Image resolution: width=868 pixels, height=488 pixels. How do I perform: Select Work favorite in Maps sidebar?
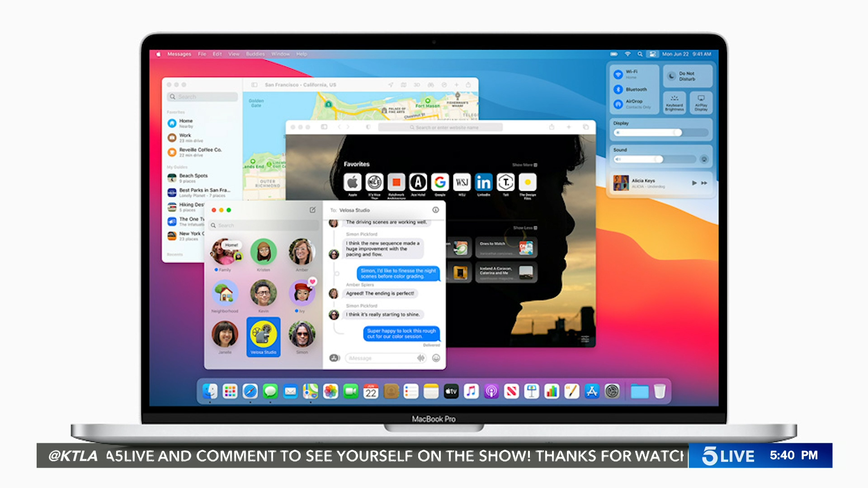coord(202,138)
